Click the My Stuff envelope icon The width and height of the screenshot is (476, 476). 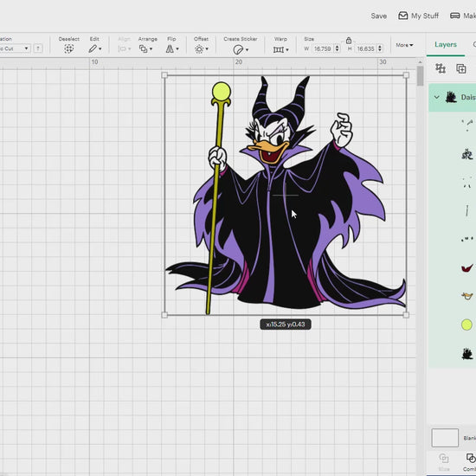402,16
